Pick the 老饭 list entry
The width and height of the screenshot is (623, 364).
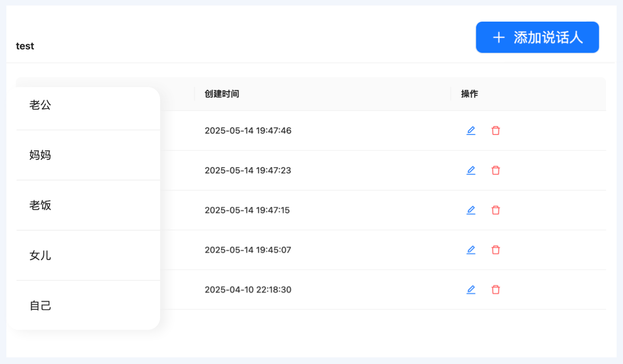coord(41,205)
